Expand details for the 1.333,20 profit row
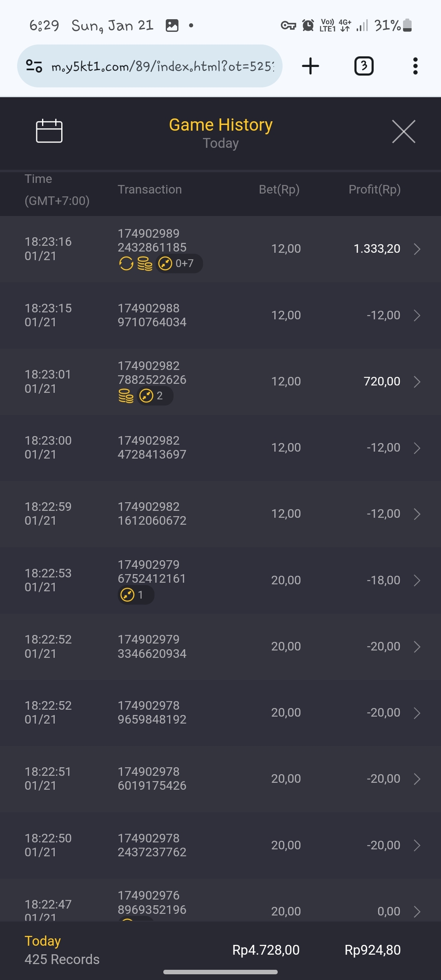The width and height of the screenshot is (441, 980). pos(416,249)
